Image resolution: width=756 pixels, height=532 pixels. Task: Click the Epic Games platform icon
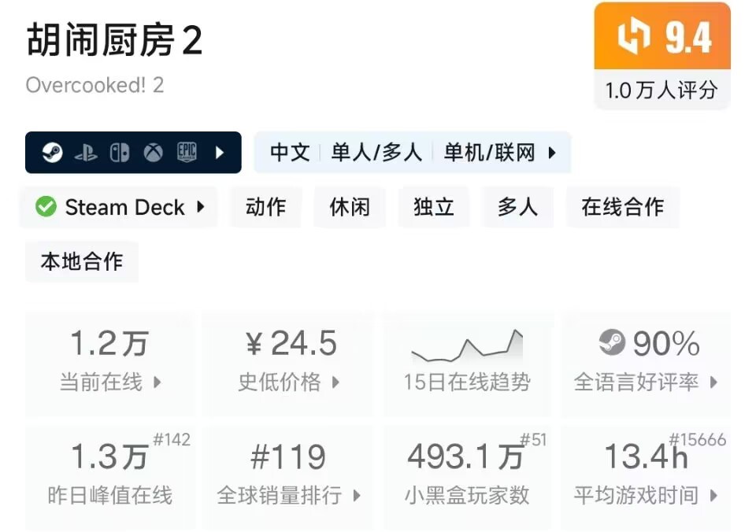tap(187, 153)
